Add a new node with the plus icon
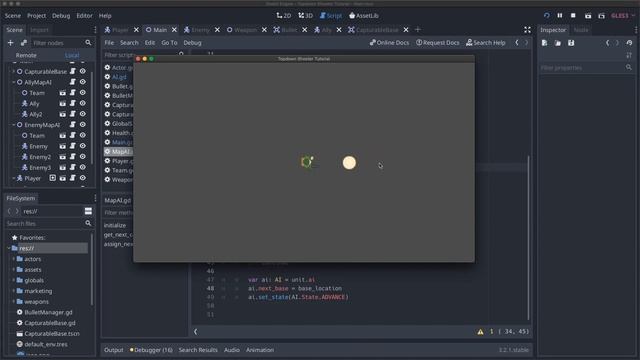Screen dimensions: 640x360 pyautogui.click(x=11, y=42)
